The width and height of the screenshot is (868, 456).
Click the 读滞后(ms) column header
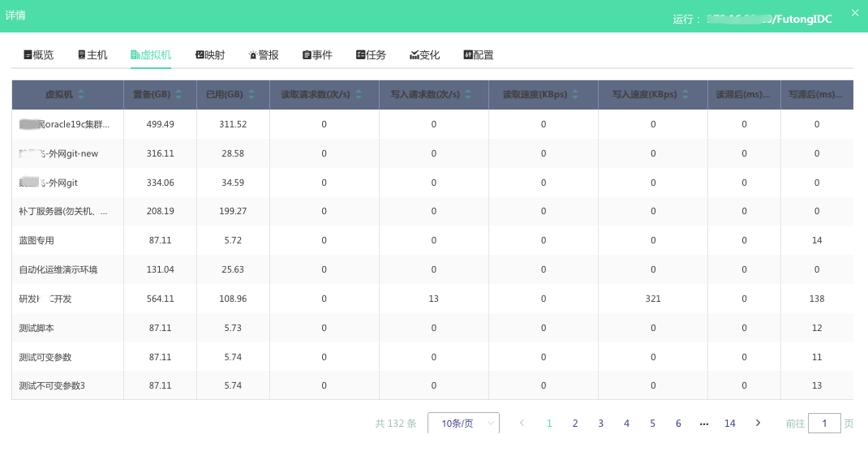click(743, 95)
